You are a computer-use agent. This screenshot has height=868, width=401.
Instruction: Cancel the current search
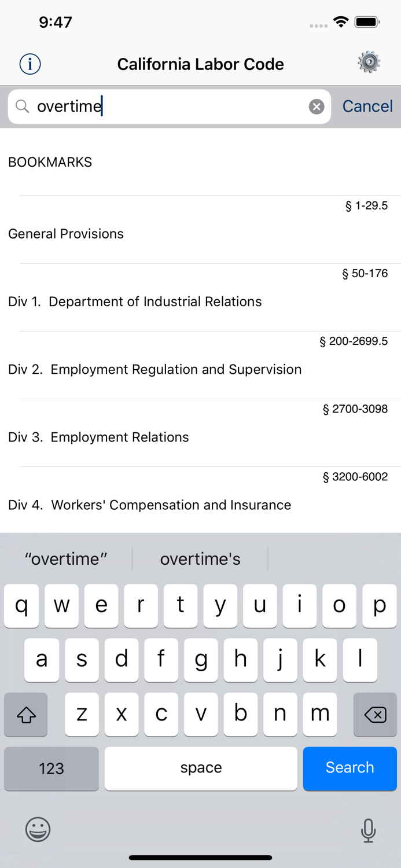click(x=367, y=106)
